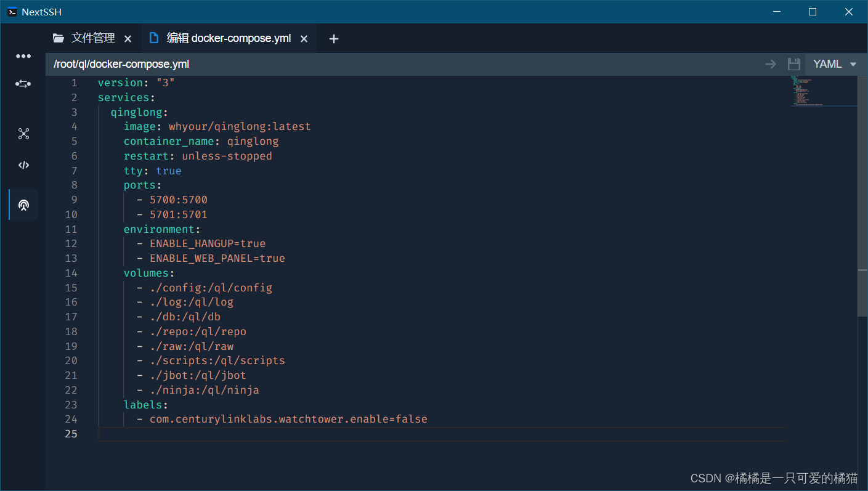The image size is (868, 491).
Task: Click './jbot:/ql/jbot' volume entry
Action: click(198, 375)
